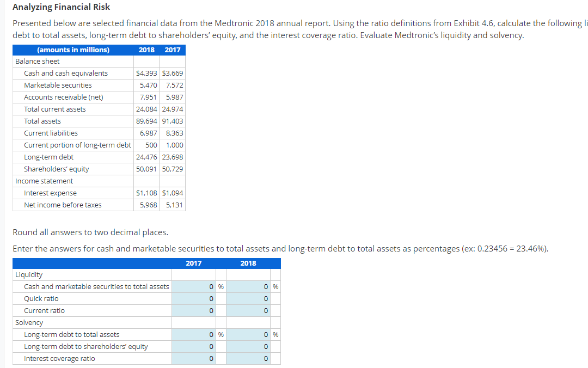The height and width of the screenshot is (368, 588).
Task: Select the 2018 long-term debt to total assets field
Action: [248, 334]
